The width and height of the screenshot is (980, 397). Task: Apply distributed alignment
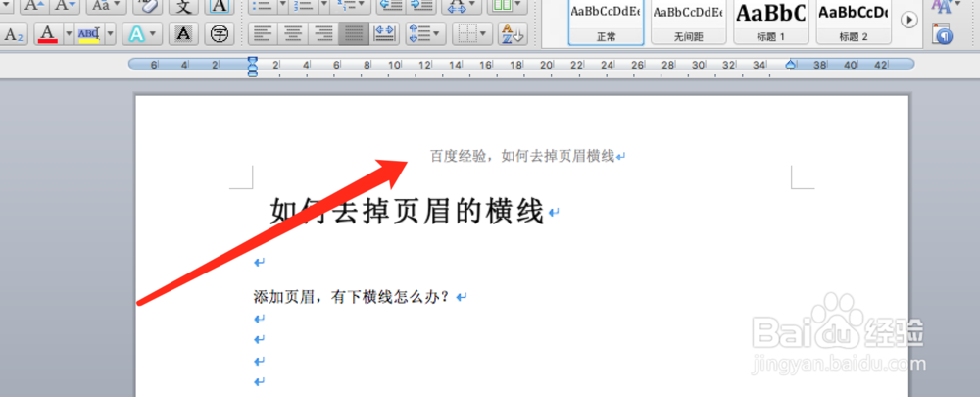click(x=385, y=34)
